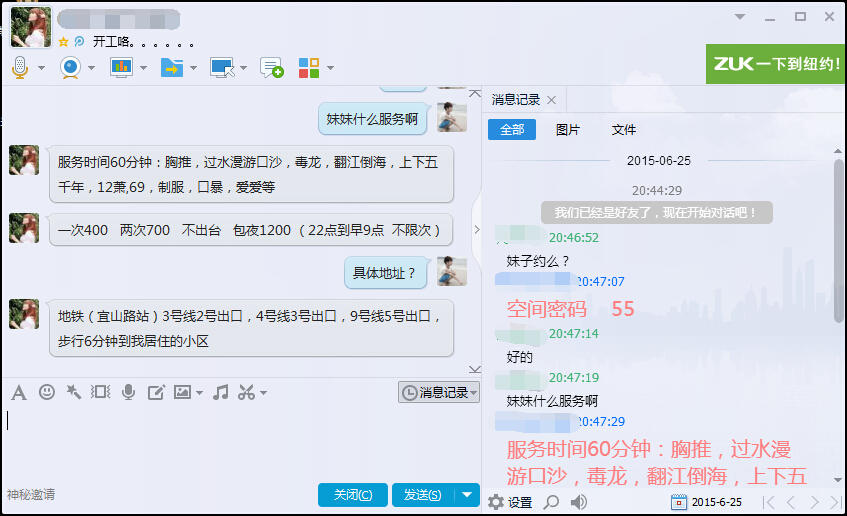Open the emoji smiley picker
This screenshot has height=516, width=847.
point(47,392)
